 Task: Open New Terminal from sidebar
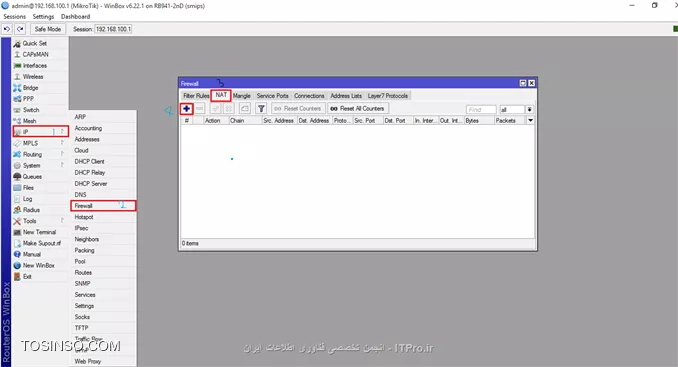point(40,232)
